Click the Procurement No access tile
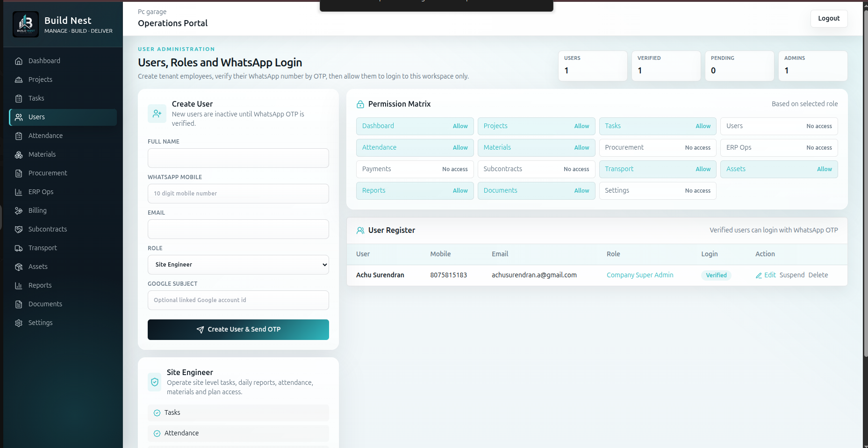 (x=658, y=148)
